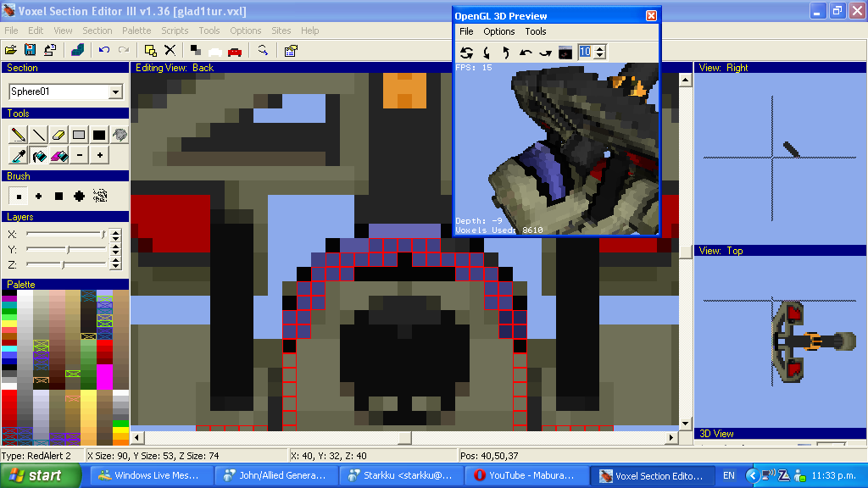This screenshot has height=488, width=868.
Task: Select the Pencil draw tool
Action: (19, 135)
